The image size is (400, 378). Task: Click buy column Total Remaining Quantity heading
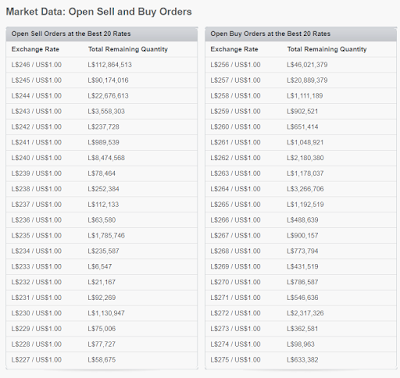click(x=327, y=49)
